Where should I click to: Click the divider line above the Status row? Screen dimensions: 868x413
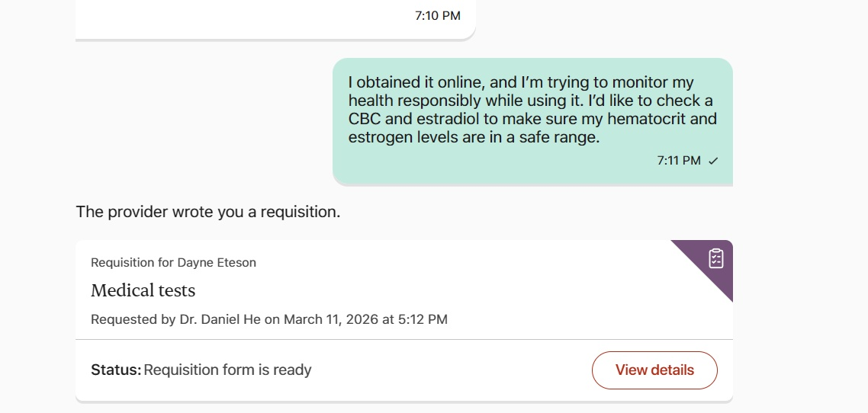pyautogui.click(x=404, y=339)
